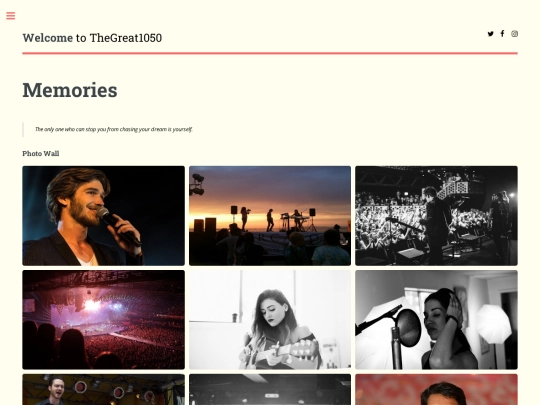This screenshot has width=540, height=405.
Task: Click the Welcome to TheGreat1050 title
Action: tap(92, 38)
